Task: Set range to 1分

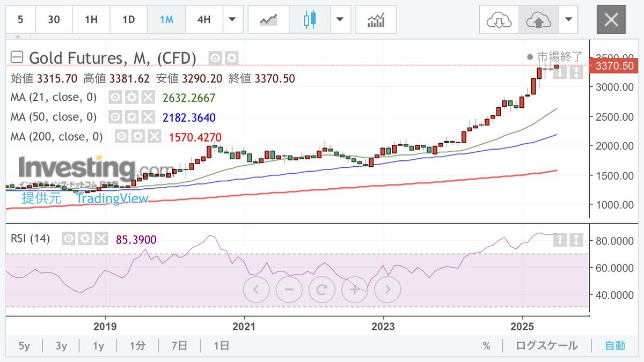Action: coord(137,346)
